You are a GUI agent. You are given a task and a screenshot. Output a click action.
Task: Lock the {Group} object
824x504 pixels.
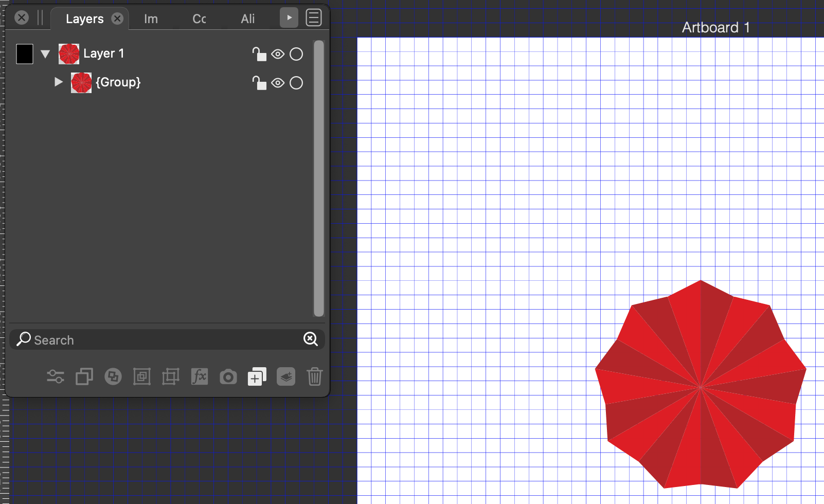click(259, 83)
